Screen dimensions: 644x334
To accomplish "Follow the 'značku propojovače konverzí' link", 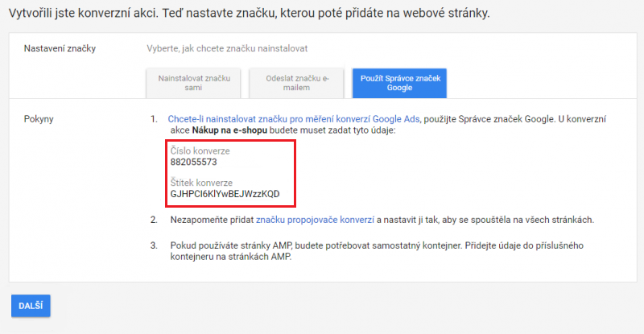I will coord(315,219).
